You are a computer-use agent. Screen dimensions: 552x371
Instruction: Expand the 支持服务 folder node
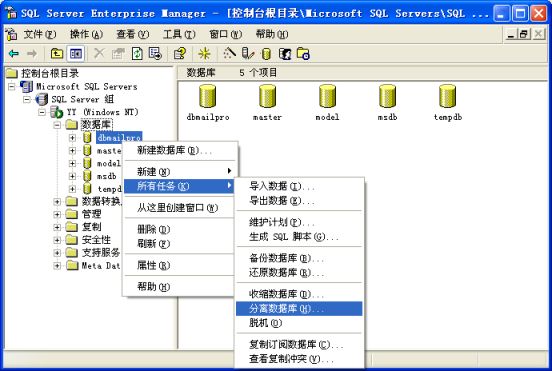point(57,253)
